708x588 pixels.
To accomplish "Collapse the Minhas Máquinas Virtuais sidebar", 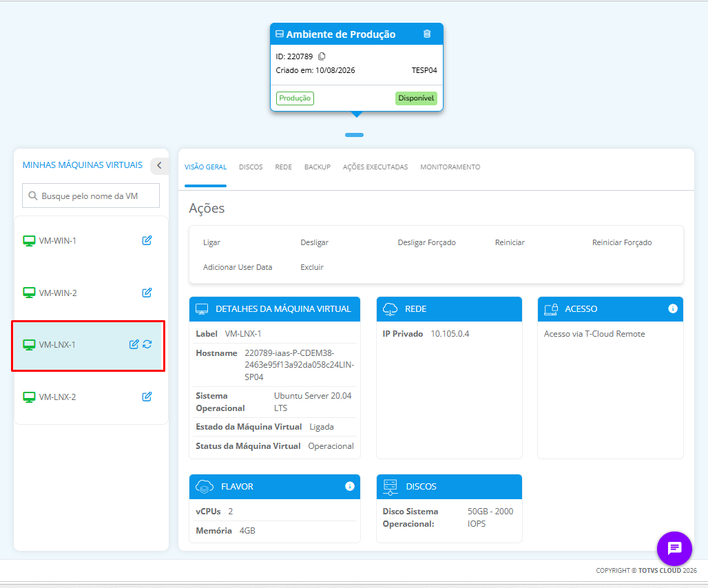I will (159, 166).
